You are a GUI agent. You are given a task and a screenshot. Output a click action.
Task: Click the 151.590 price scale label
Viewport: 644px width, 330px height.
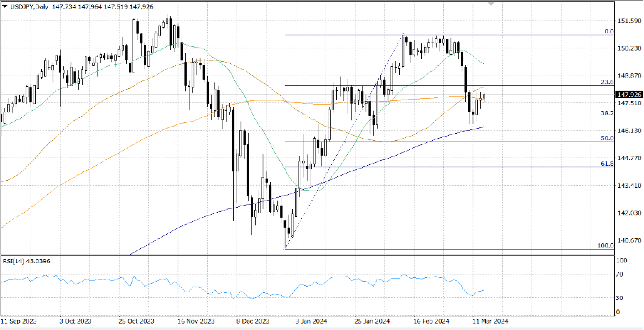tap(629, 21)
